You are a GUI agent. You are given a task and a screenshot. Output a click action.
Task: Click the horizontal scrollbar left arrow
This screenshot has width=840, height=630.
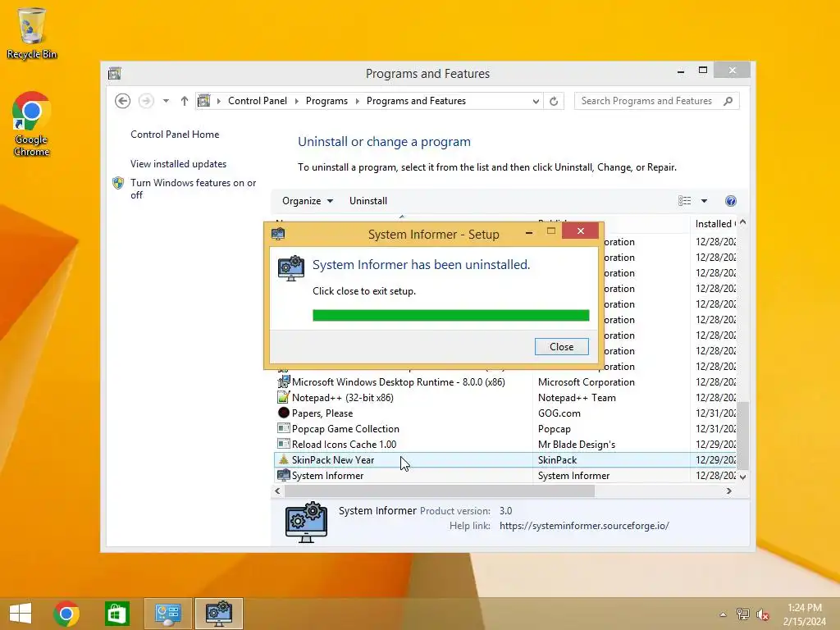tap(277, 491)
